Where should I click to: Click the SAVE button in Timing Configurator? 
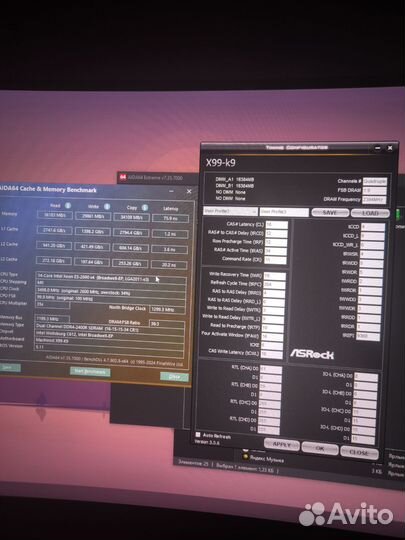(x=330, y=212)
